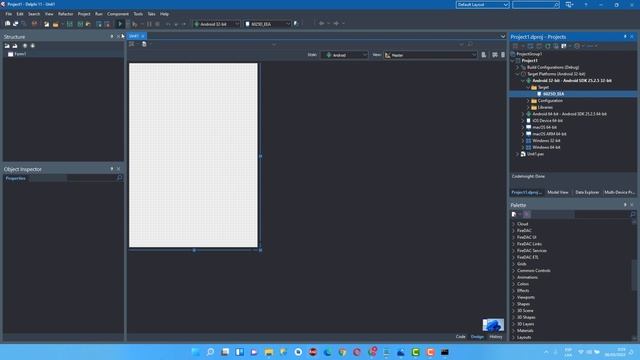This screenshot has height=360, width=640.
Task: Open the Component menu
Action: point(118,14)
